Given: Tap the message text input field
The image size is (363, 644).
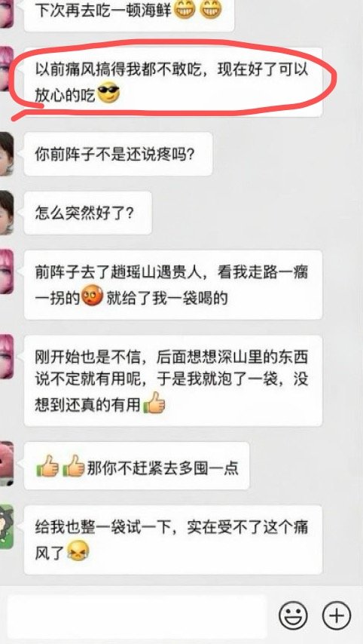Looking at the screenshot, I should coord(137,615).
